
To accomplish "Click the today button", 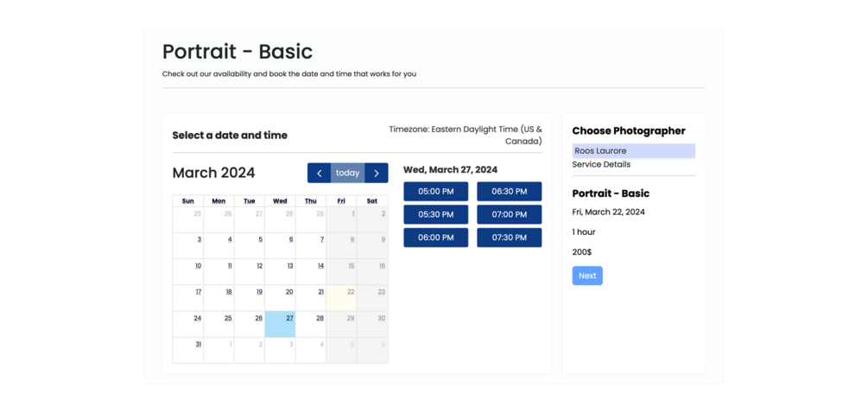I will pos(347,173).
